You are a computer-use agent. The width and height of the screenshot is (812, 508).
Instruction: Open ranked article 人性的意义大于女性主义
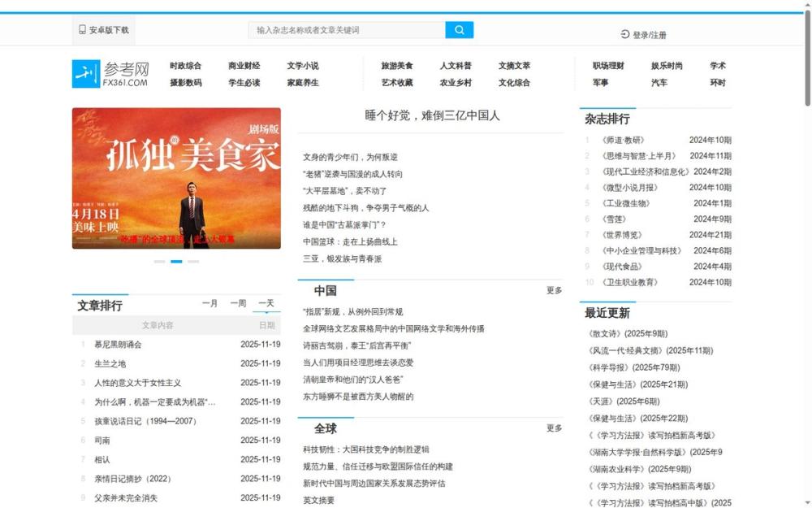138,383
